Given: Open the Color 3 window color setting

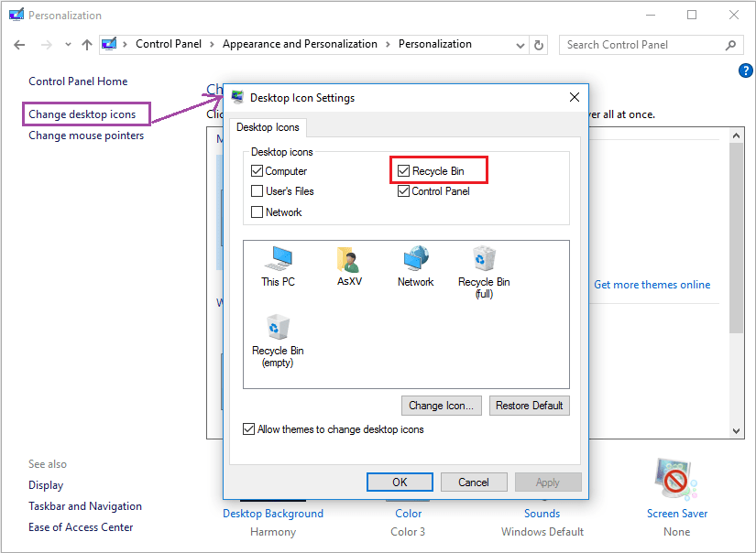Looking at the screenshot, I should (409, 514).
